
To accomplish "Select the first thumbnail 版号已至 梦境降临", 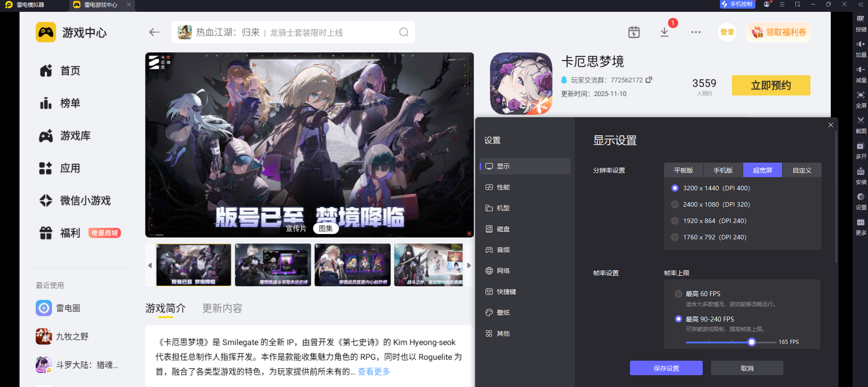I will point(193,265).
